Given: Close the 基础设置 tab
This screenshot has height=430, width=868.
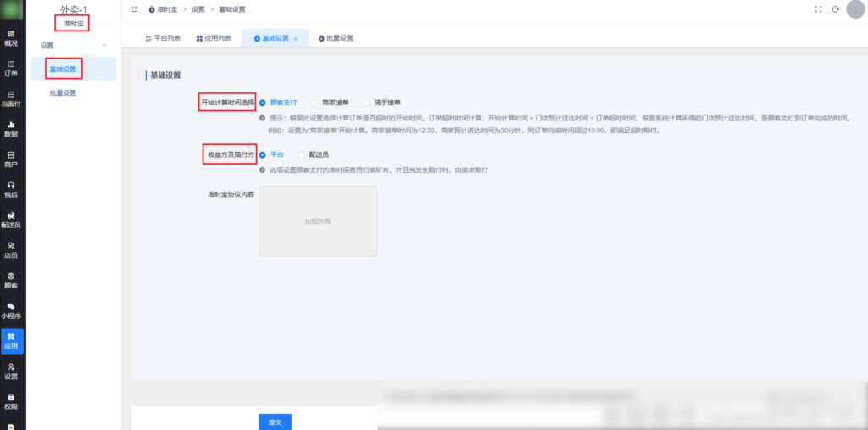Looking at the screenshot, I should (296, 39).
